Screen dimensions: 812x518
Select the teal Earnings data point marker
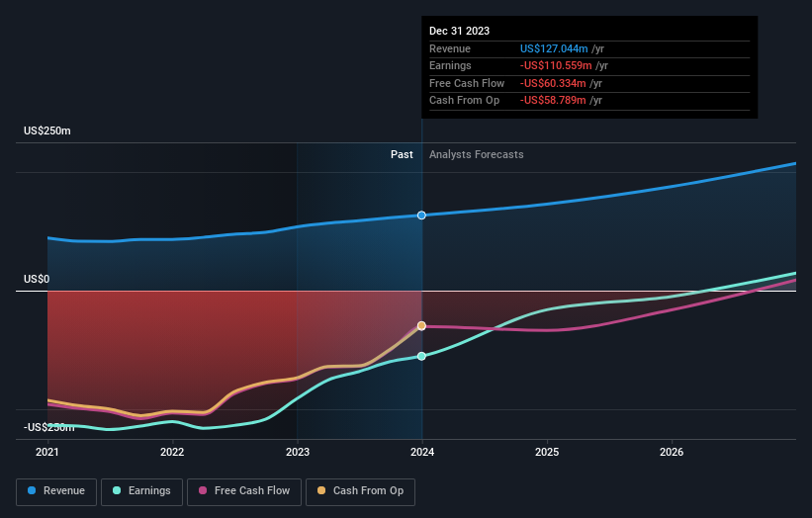(x=421, y=356)
